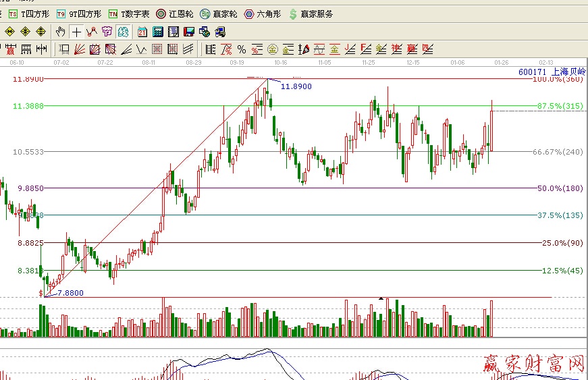This screenshot has width=588, height=380.
Task: Toggle the hand pan cursor tool
Action: (x=61, y=32)
